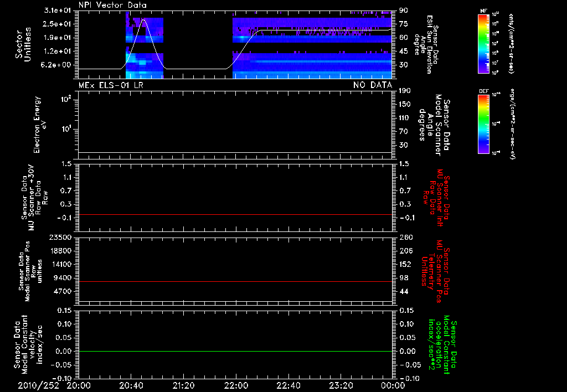Click the '1.2e+01' sector tick label
This screenshot has width=567, height=392.
tap(58, 51)
